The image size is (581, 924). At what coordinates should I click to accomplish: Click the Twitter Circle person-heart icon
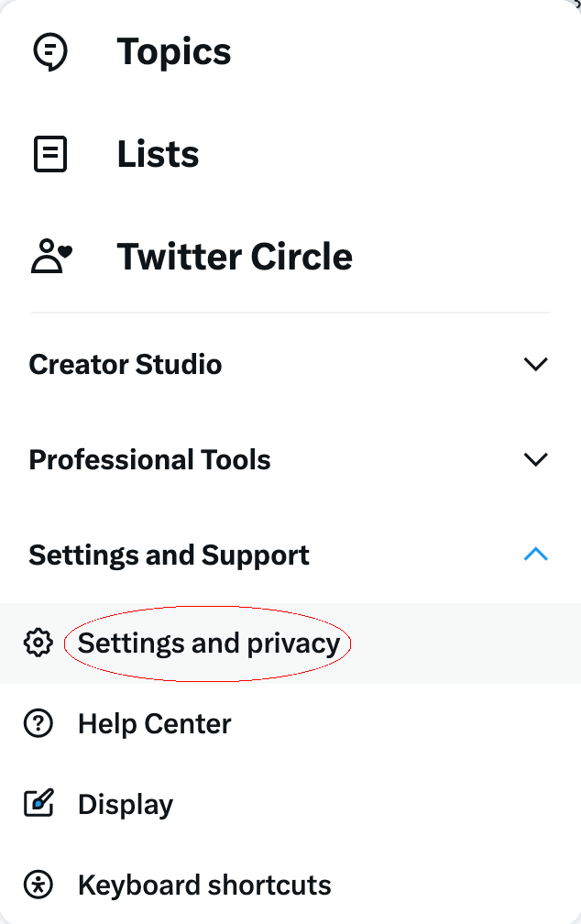[x=49, y=257]
